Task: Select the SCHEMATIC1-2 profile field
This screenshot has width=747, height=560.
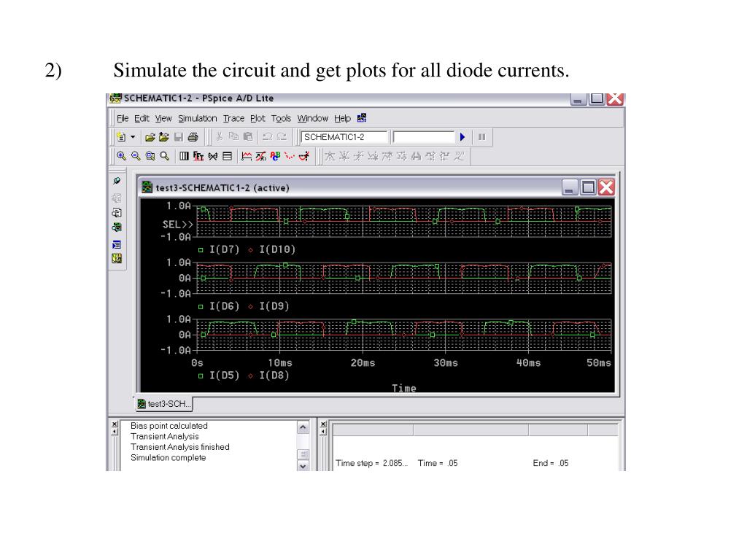Action: pyautogui.click(x=344, y=137)
